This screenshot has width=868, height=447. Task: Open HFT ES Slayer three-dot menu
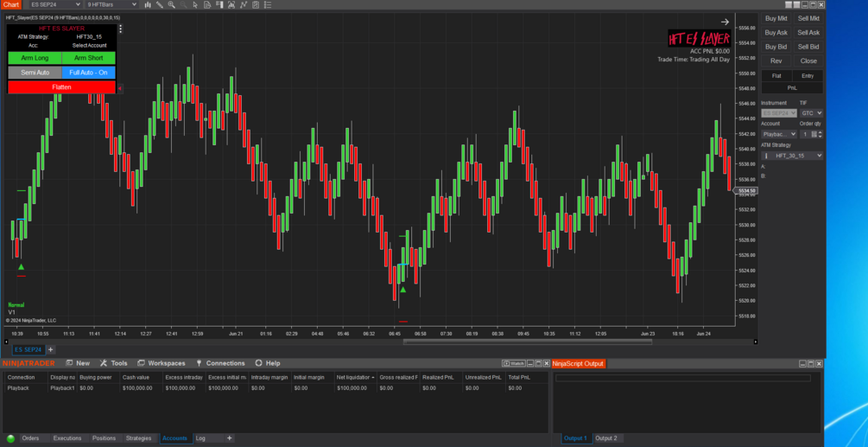(x=121, y=29)
